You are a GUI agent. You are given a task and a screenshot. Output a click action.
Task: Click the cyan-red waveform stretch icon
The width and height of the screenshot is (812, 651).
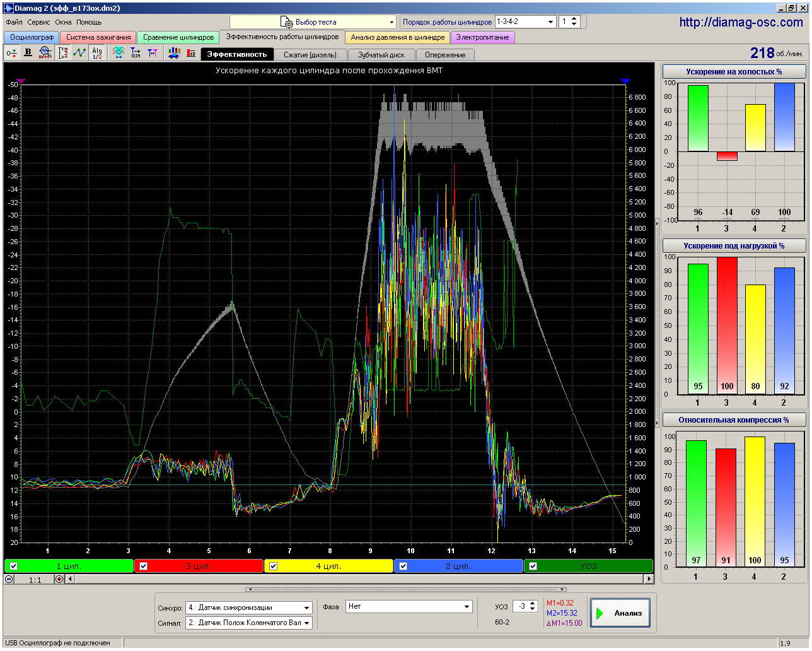(119, 54)
